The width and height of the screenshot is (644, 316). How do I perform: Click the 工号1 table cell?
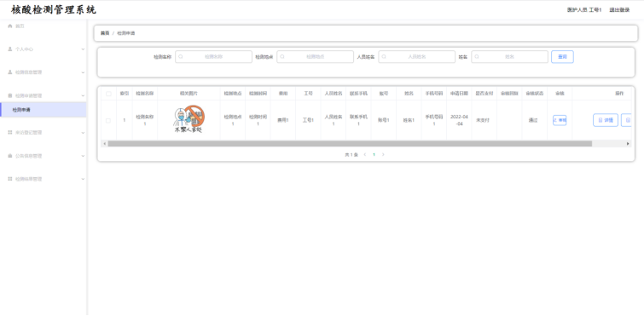(308, 120)
